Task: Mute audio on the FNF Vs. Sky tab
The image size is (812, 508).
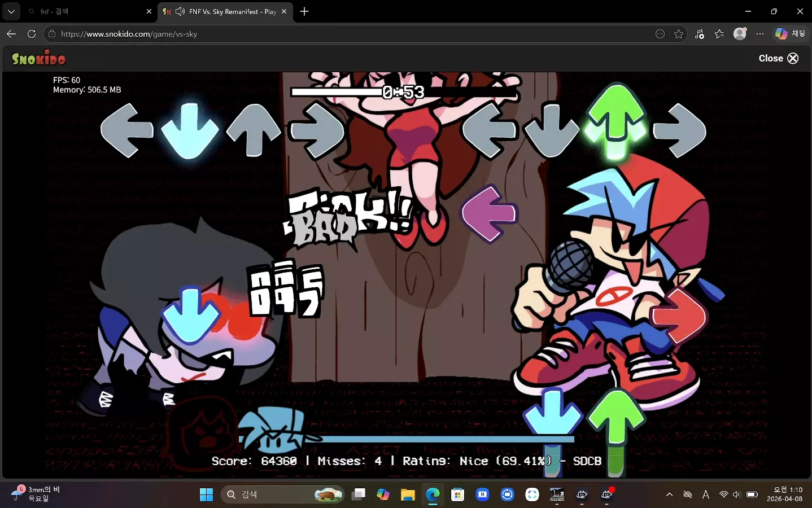Action: 180,11
